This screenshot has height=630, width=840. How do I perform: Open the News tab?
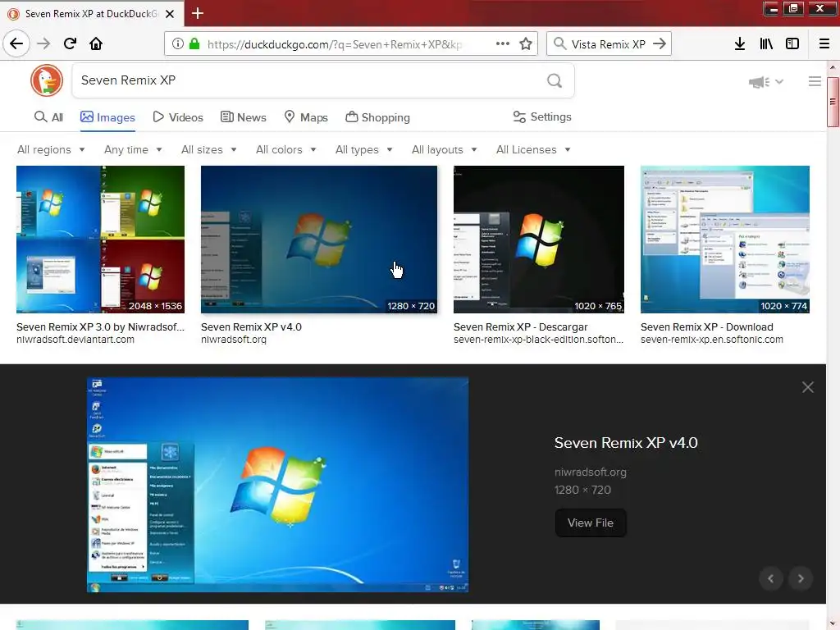(x=244, y=116)
